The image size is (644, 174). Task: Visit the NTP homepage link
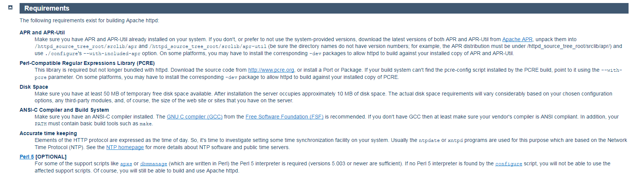click(125, 147)
